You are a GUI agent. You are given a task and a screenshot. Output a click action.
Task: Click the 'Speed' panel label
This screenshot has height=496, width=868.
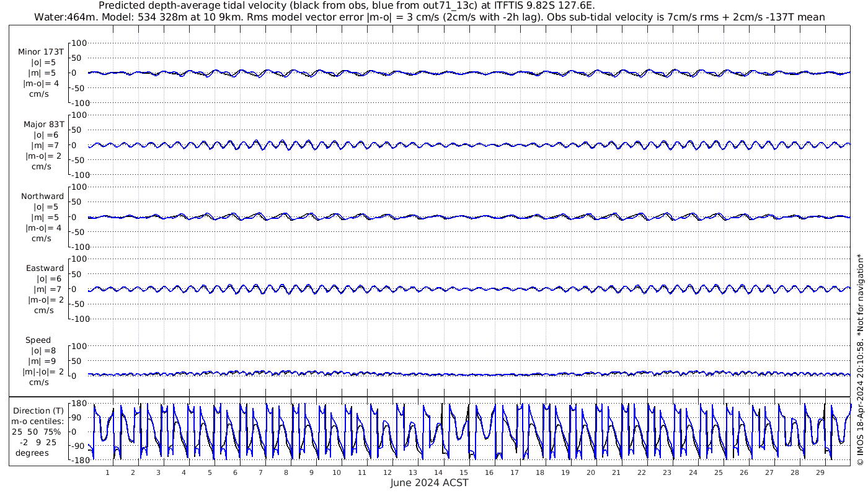38,340
